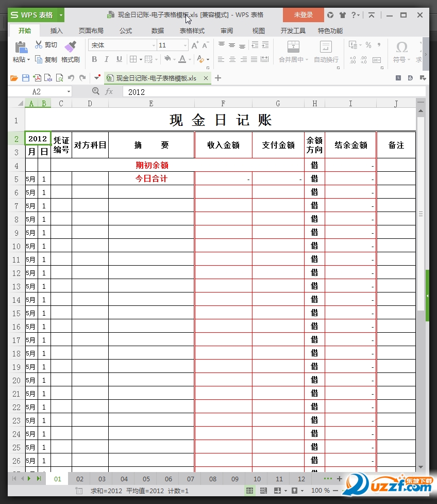Open the Symbol (符号) insert icon
This screenshot has width=437, height=504.
click(x=401, y=52)
